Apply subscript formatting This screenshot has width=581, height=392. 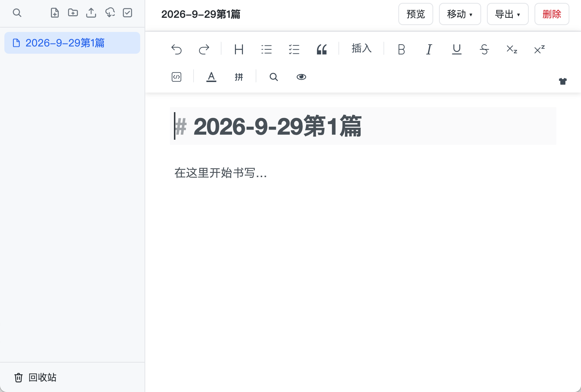[x=512, y=49]
